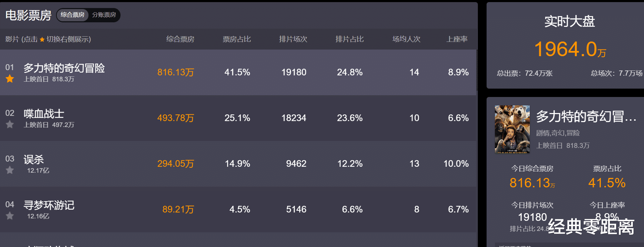Screen dimensions: 644x247
Task: Open the 寻梦环游记 movie title
Action: (x=49, y=205)
